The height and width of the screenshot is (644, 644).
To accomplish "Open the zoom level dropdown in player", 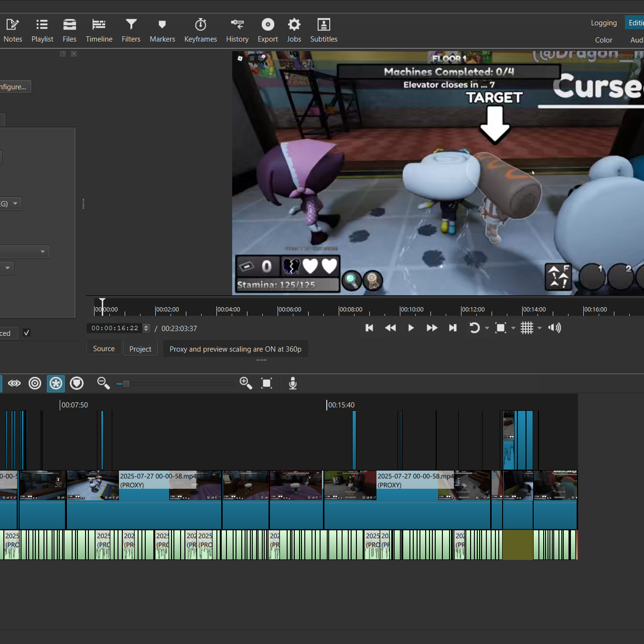I will (x=513, y=328).
